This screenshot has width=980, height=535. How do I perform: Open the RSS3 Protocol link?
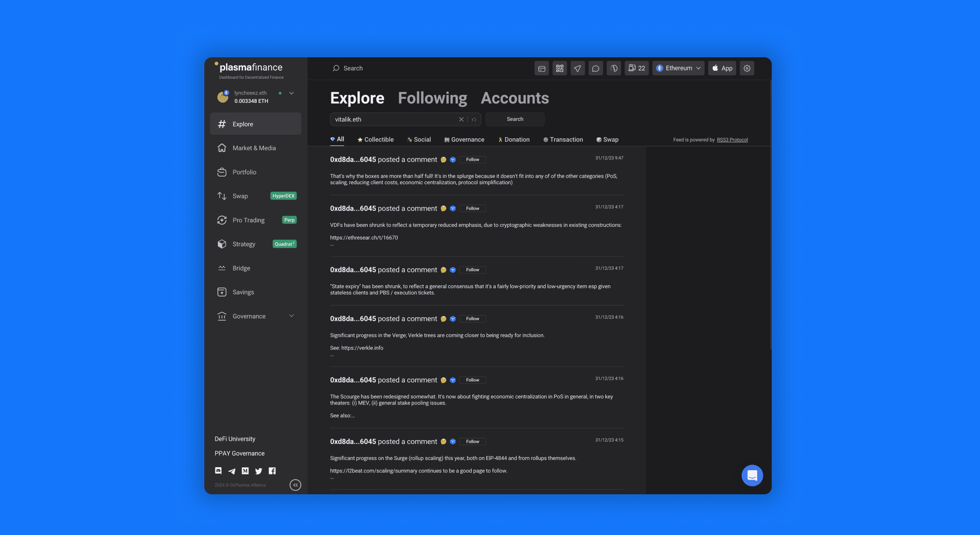[x=732, y=140]
